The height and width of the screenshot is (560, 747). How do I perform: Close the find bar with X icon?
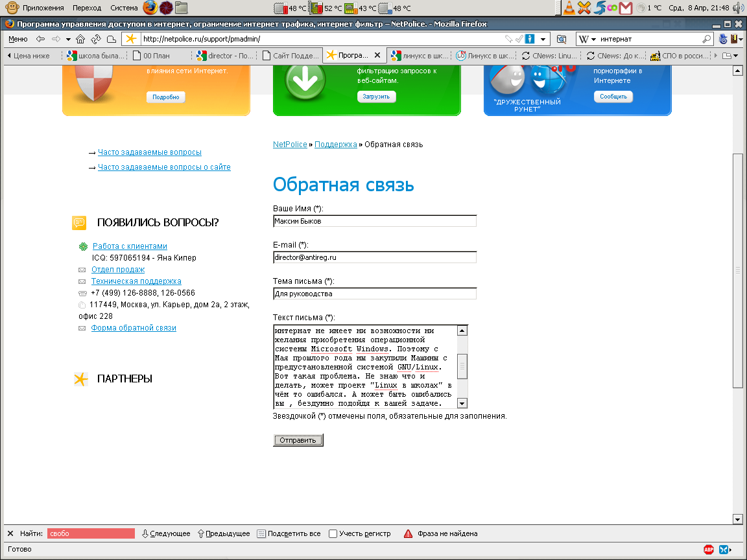[10, 533]
